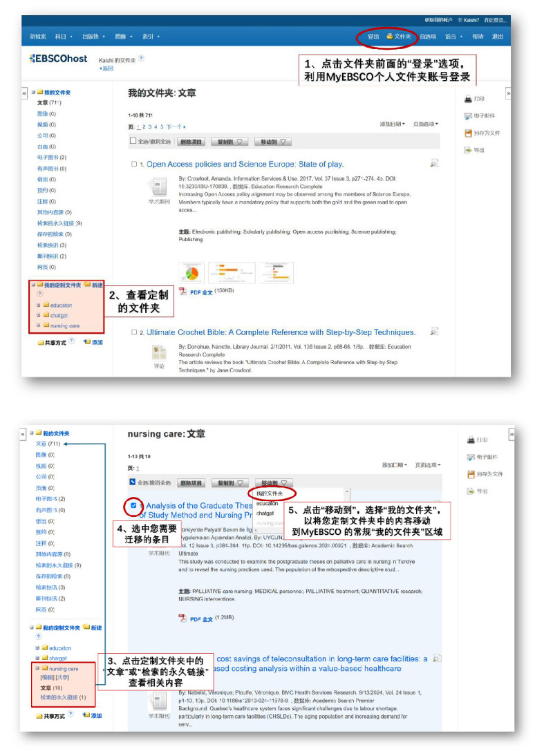Open the 1.2MB PDF 全文 icon
This screenshot has height=756, width=535.
[182, 618]
